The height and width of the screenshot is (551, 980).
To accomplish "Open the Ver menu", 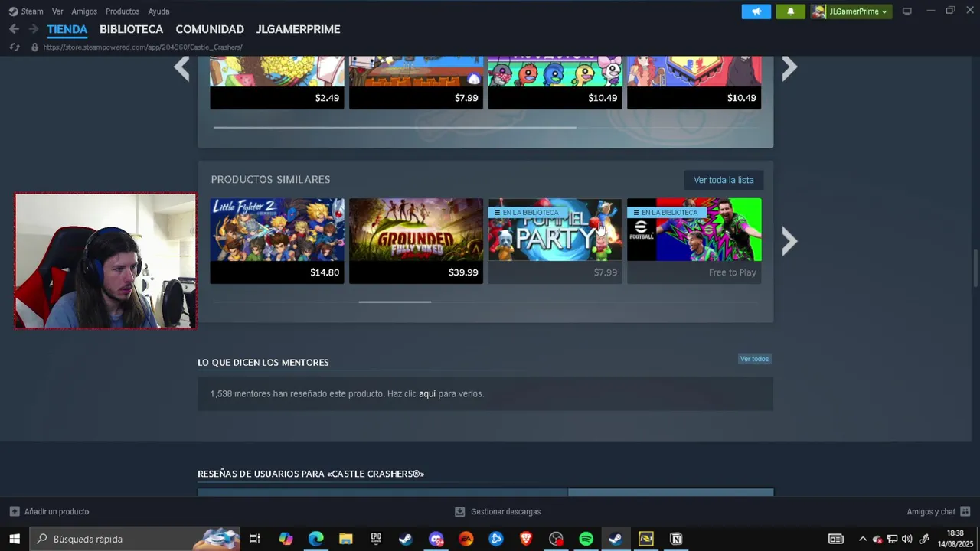I will pyautogui.click(x=57, y=11).
